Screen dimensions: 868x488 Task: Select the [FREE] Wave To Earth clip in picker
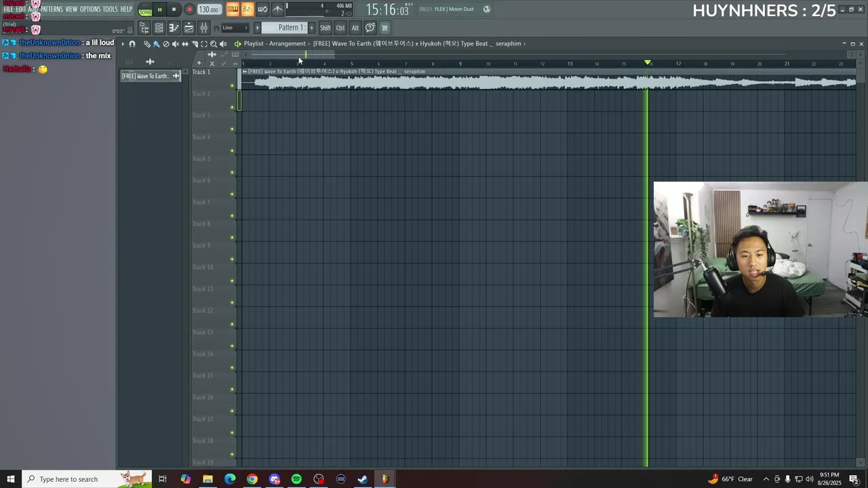click(x=150, y=76)
